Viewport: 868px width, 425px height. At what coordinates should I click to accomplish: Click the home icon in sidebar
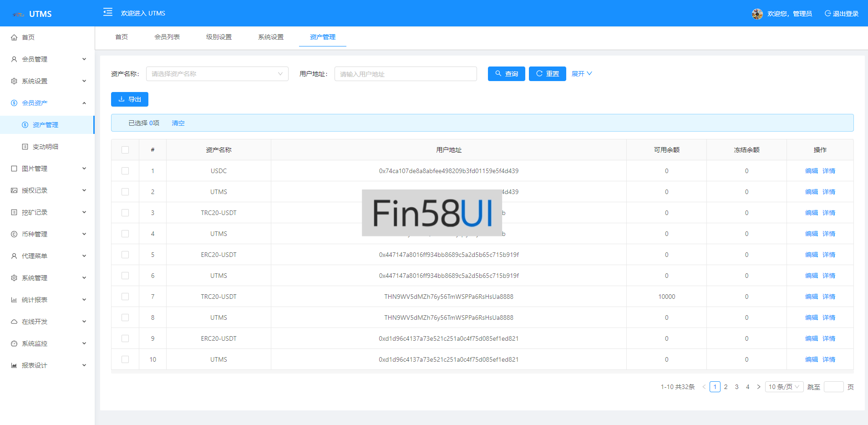coord(14,37)
